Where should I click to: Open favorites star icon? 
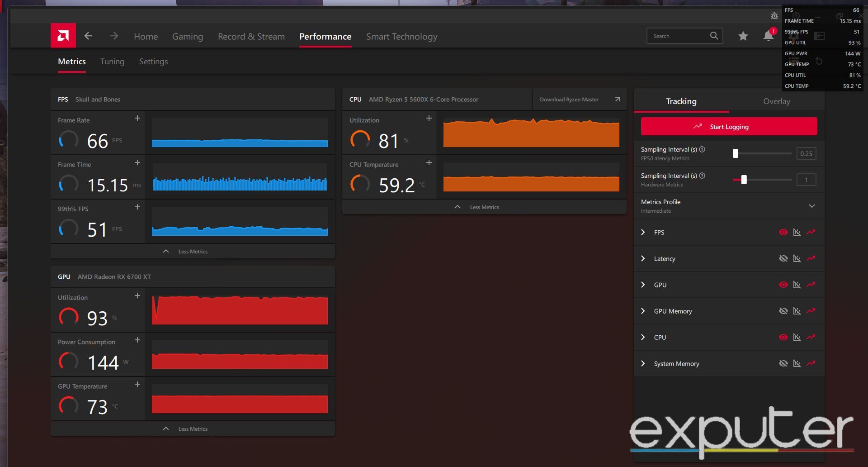743,36
